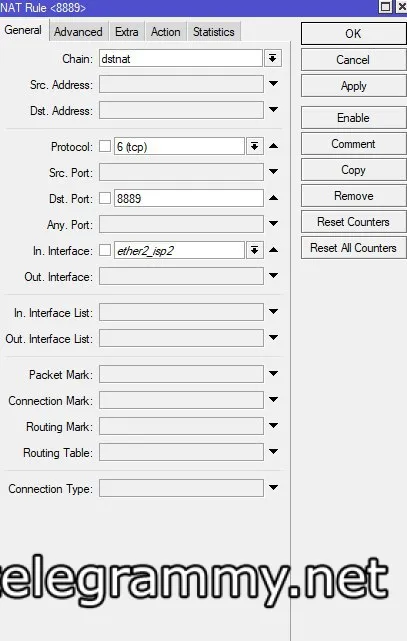Screen dimensions: 407x641
Task: Click the disabled Src. Address field
Action: 181,85
